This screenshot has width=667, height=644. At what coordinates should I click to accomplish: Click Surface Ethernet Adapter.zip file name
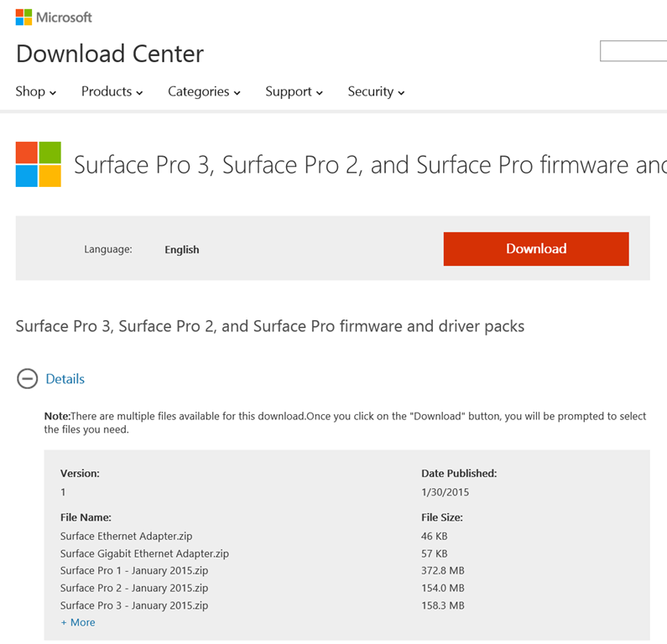pyautogui.click(x=127, y=536)
